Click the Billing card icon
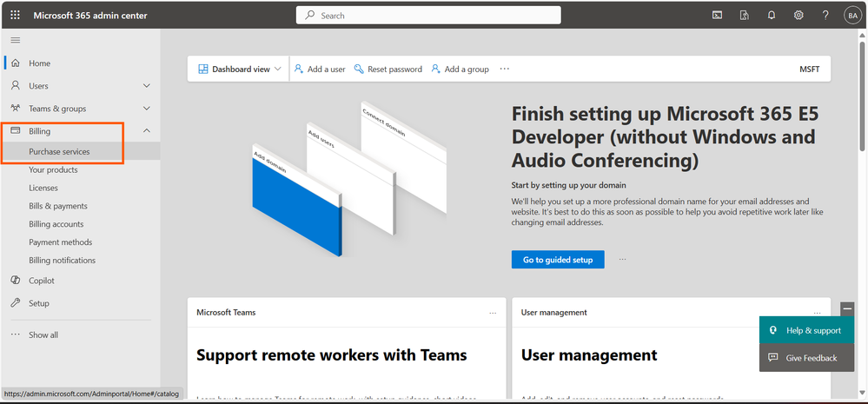Image resolution: width=868 pixels, height=404 pixels. click(x=16, y=130)
